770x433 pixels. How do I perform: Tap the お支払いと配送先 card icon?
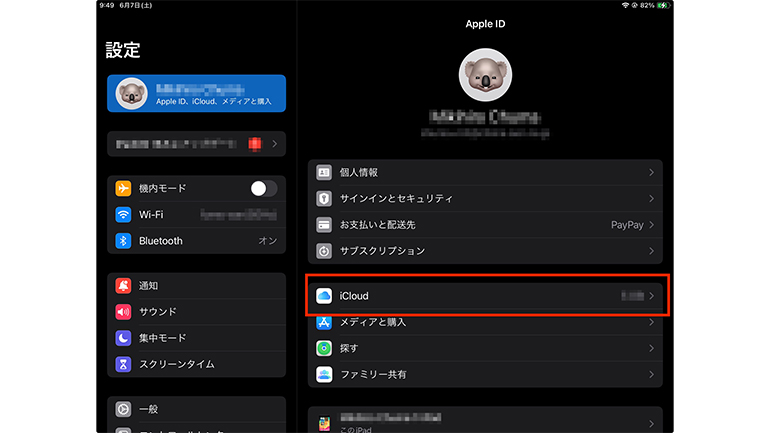click(x=324, y=225)
